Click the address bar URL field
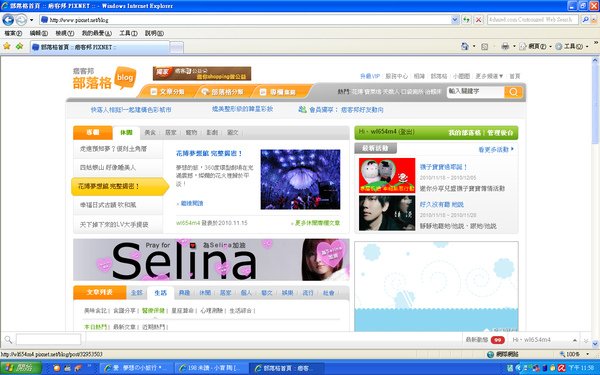Image resolution: width=600 pixels, height=375 pixels. (245, 20)
